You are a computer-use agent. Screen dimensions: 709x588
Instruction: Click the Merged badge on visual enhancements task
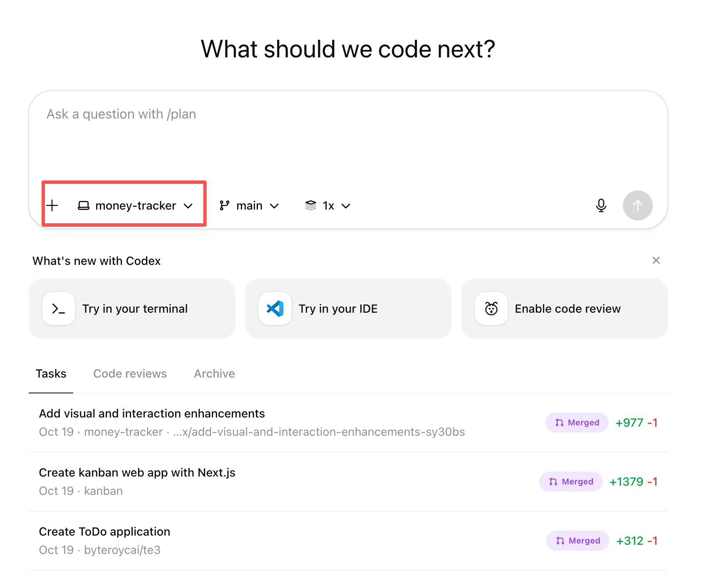(x=577, y=422)
